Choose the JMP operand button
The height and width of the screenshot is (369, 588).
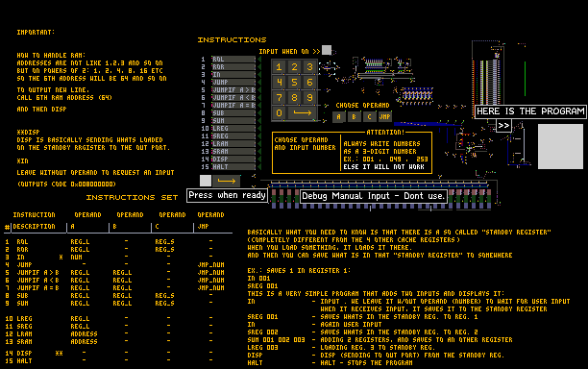pos(384,117)
